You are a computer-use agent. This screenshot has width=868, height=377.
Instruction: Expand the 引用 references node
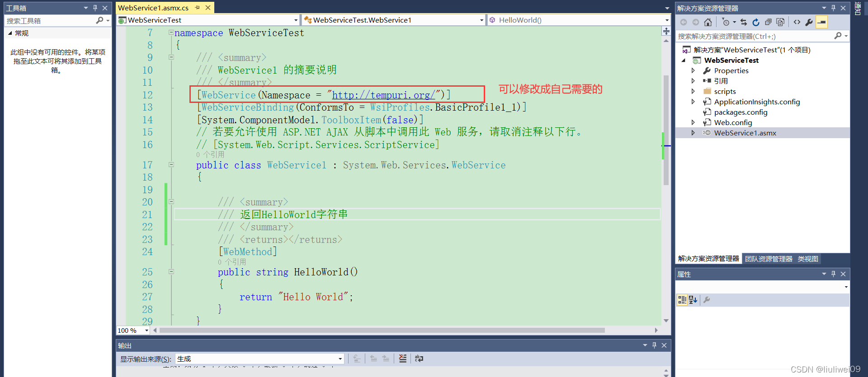point(693,81)
